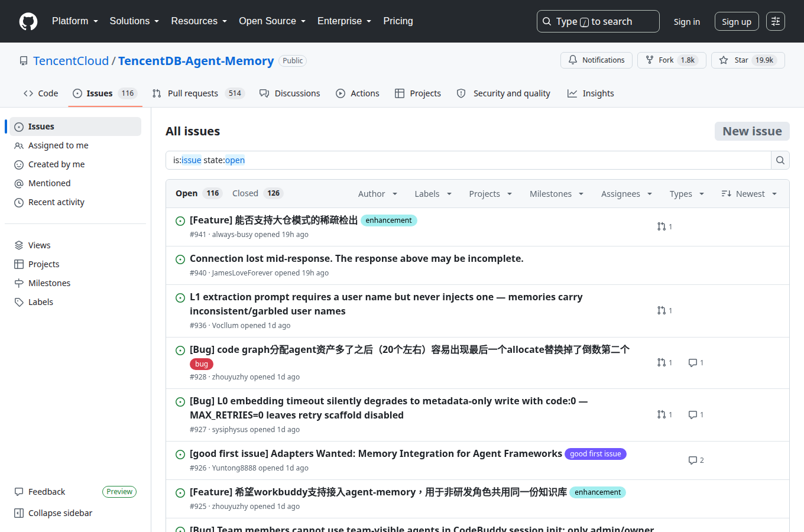Open the Labels filter dropdown
This screenshot has width=804, height=532.
(433, 194)
